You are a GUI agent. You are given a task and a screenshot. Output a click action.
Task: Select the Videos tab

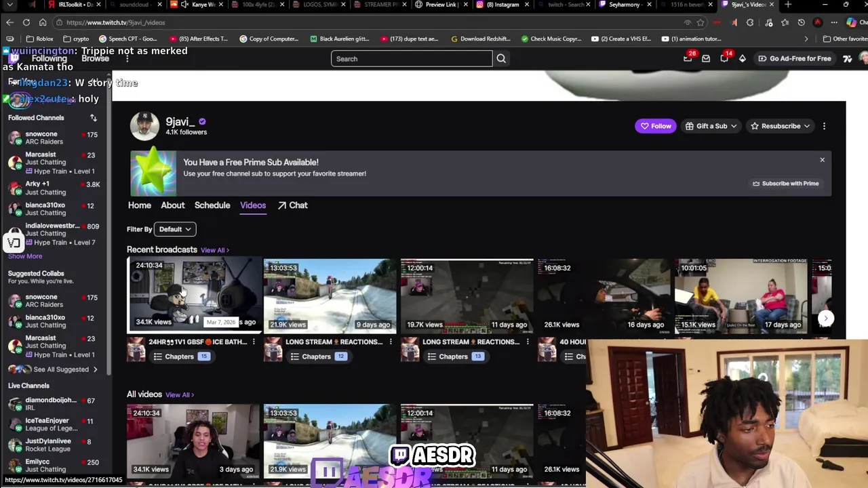[253, 205]
